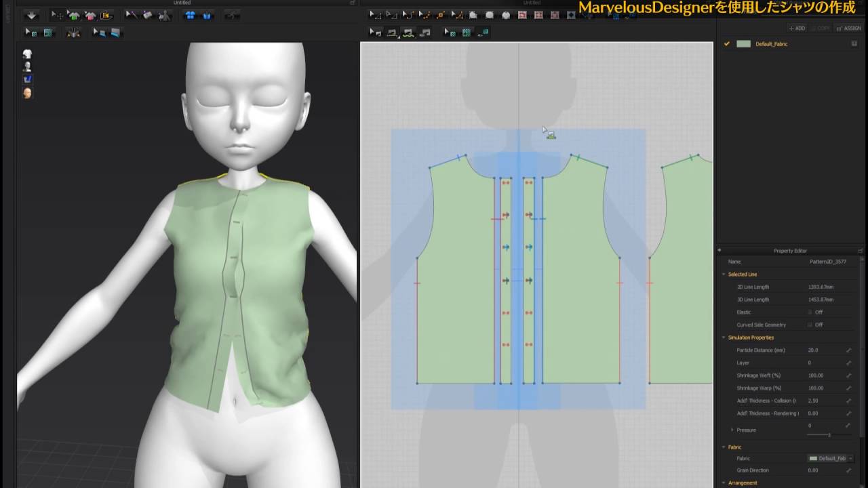Screen dimensions: 868x488
Task: Click the 2D Edit Texture grid icon
Action: coord(467,32)
